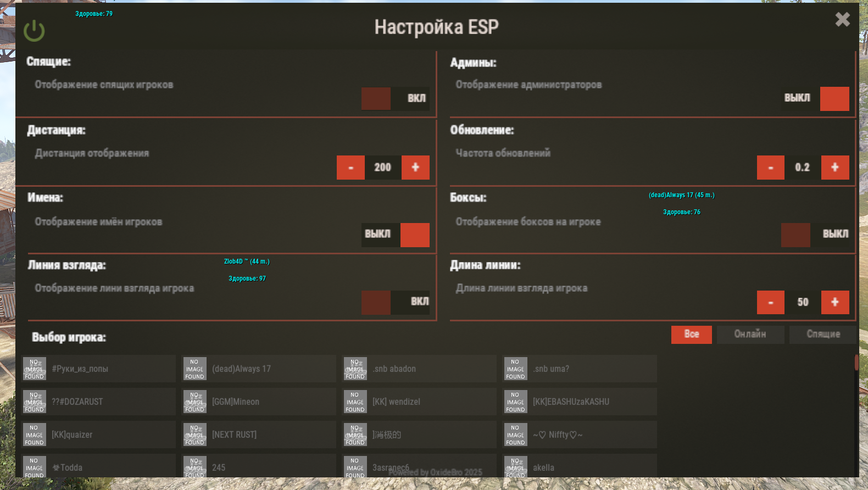Image resolution: width=868 pixels, height=490 pixels.
Task: Select player '(dead)Always 17' from list
Action: 259,369
